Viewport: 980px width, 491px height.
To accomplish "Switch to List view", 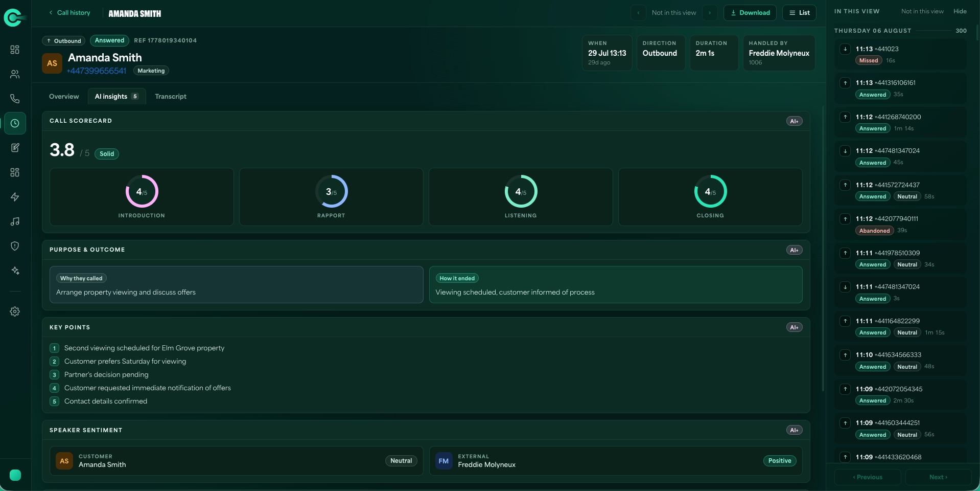I will tap(800, 13).
